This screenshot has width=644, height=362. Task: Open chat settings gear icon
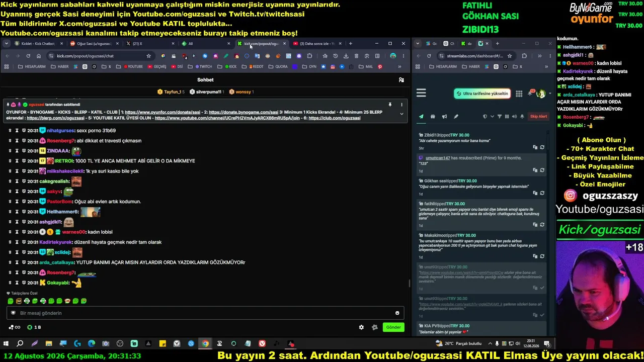tap(361, 327)
